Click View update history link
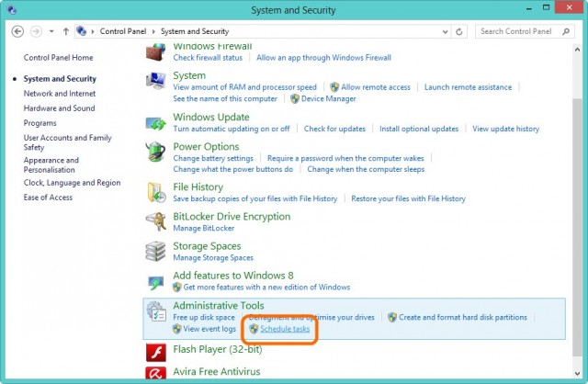 point(505,129)
